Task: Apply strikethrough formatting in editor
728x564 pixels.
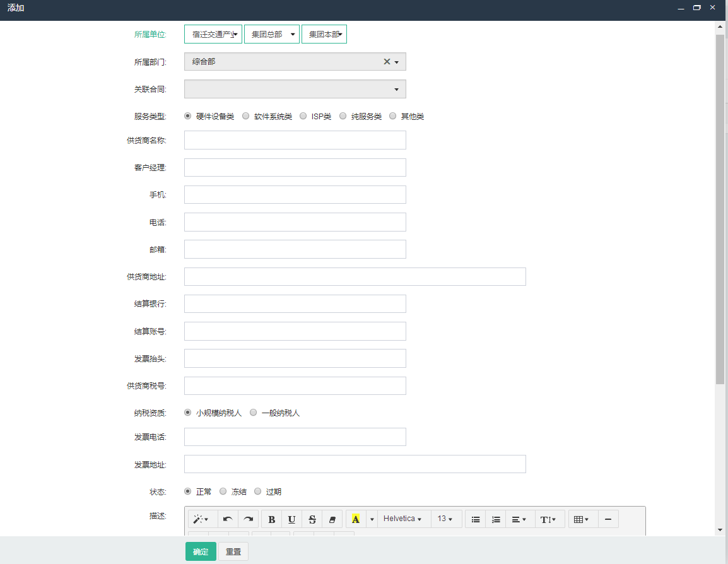Action: [312, 519]
